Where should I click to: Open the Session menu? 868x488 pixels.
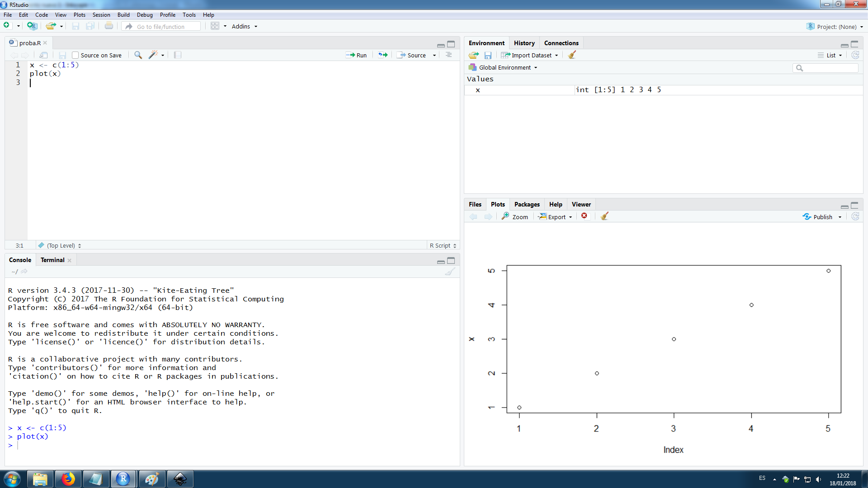(101, 14)
